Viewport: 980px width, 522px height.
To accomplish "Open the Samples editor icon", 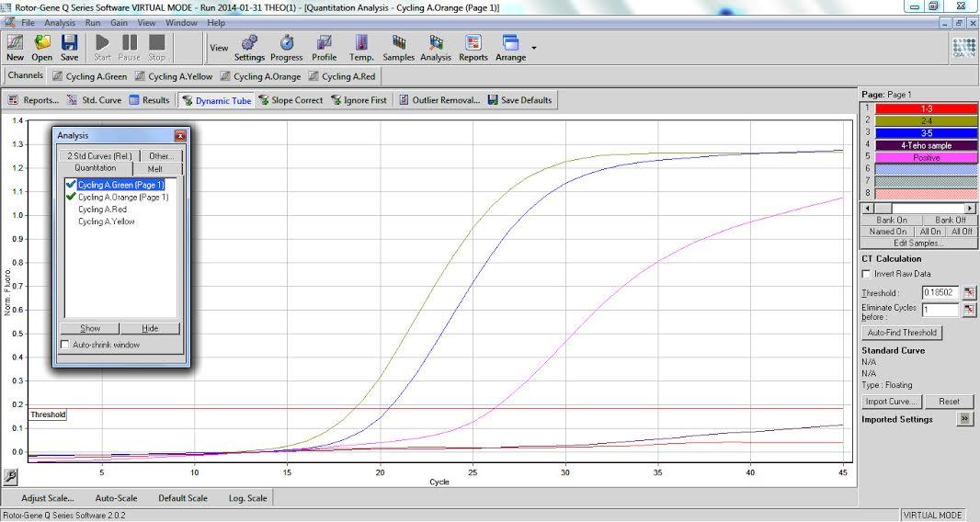I will coord(399,48).
